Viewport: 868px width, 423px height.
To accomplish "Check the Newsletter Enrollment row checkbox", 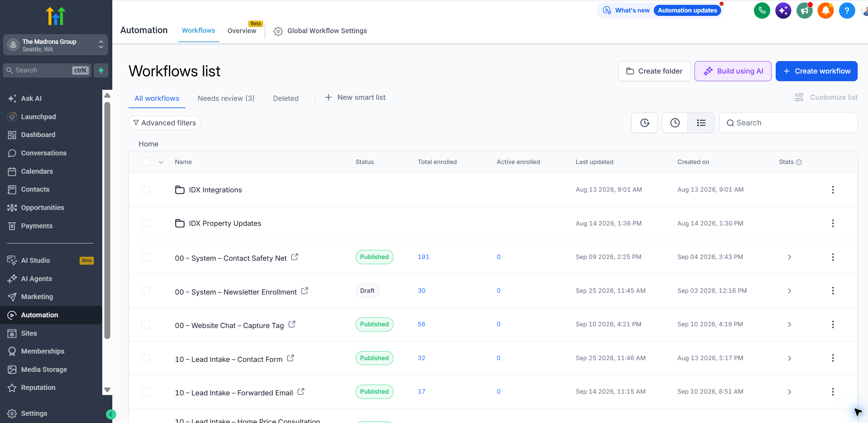I will [x=146, y=291].
